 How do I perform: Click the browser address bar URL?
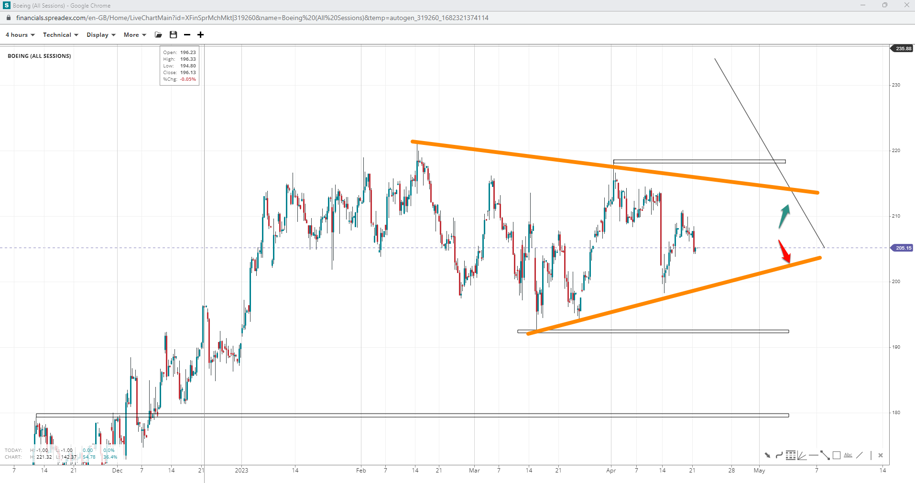tap(252, 18)
